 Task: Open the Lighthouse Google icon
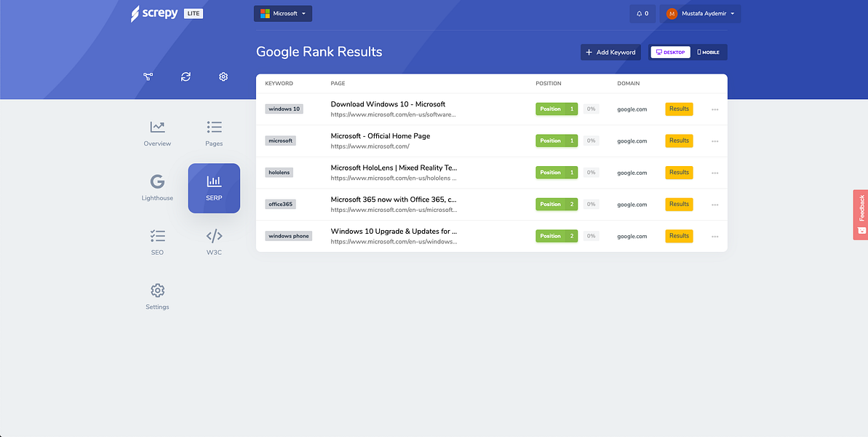tap(158, 181)
